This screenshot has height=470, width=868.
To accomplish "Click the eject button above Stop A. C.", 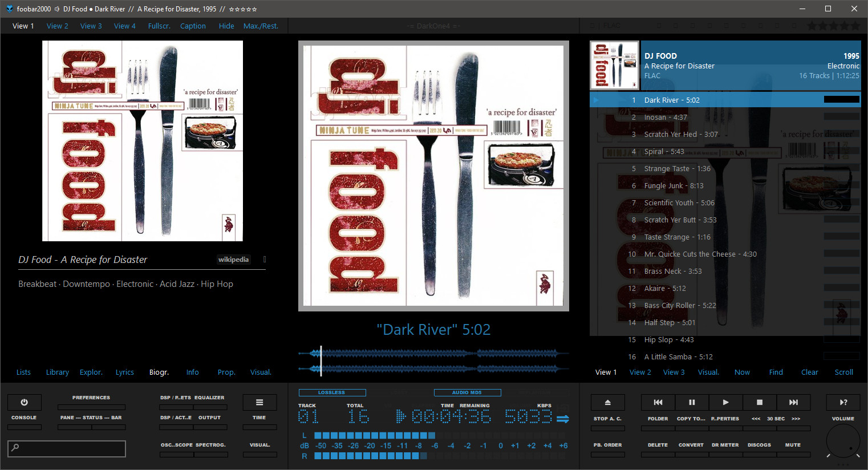I will (607, 402).
